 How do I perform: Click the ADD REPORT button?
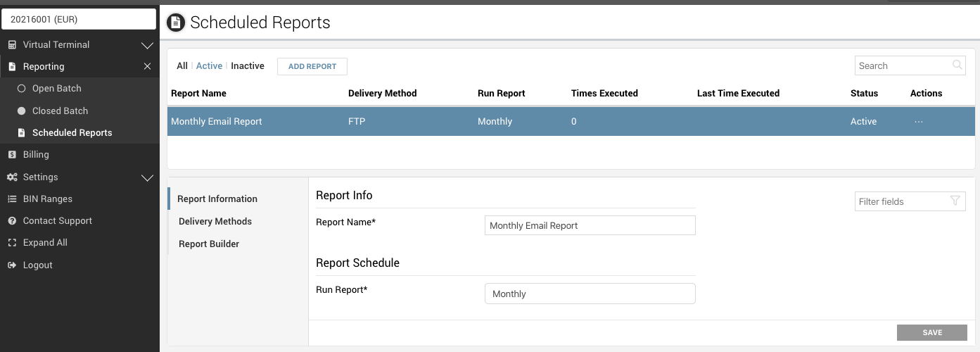312,66
